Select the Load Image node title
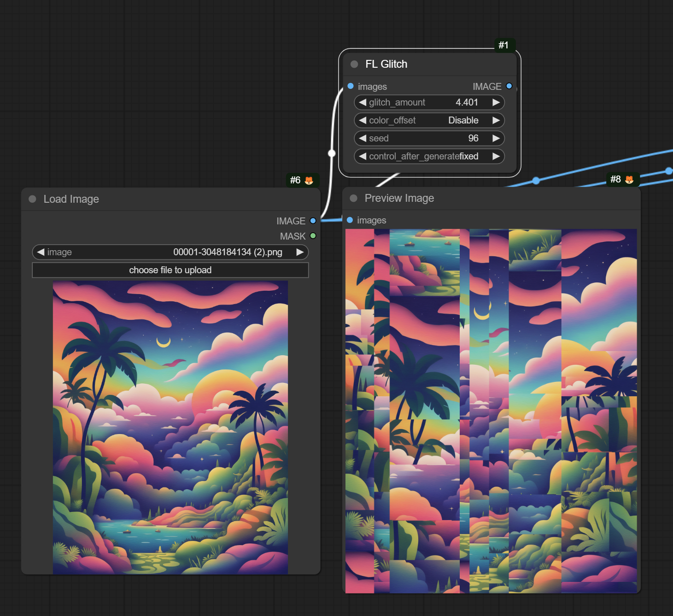The height and width of the screenshot is (616, 673). (x=71, y=199)
